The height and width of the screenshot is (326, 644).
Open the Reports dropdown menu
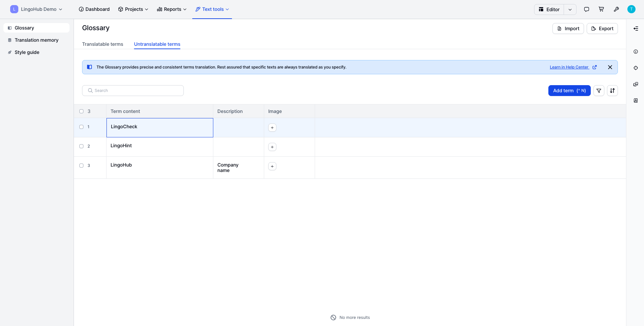click(x=172, y=9)
